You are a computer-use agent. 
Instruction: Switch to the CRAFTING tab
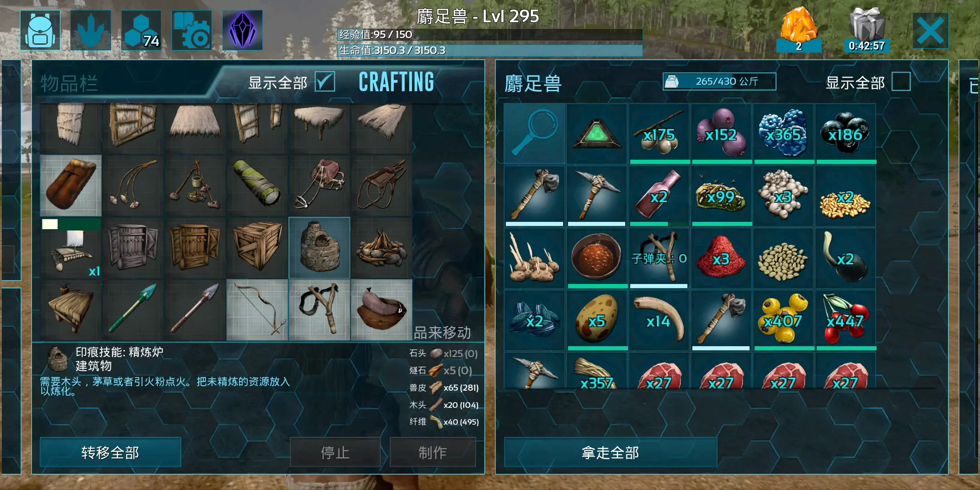pyautogui.click(x=397, y=82)
